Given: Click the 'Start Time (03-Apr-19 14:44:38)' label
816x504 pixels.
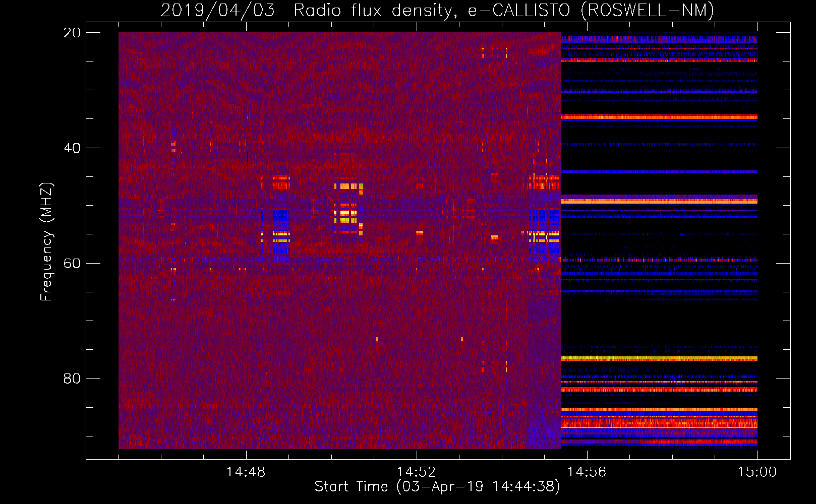Looking at the screenshot, I should click(x=437, y=487).
